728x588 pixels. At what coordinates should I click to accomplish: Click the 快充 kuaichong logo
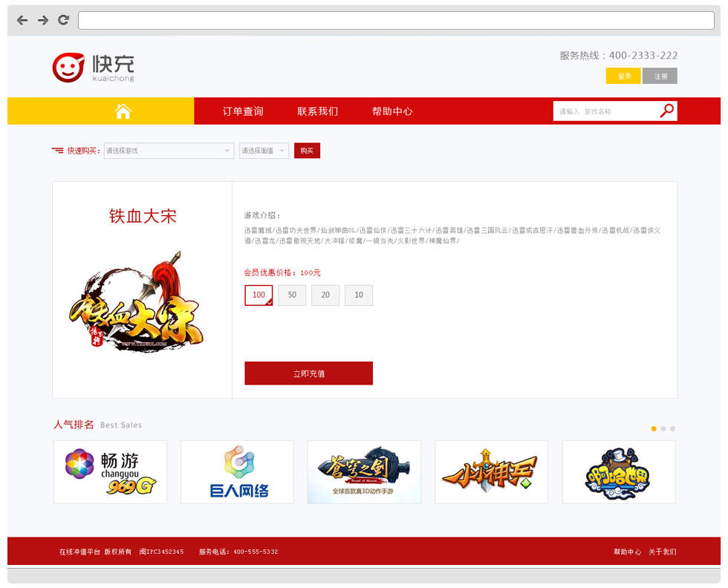[x=94, y=68]
